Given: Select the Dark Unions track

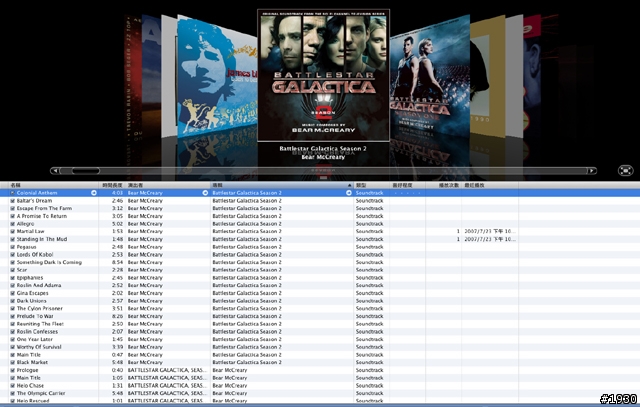Looking at the screenshot, I should pos(31,300).
